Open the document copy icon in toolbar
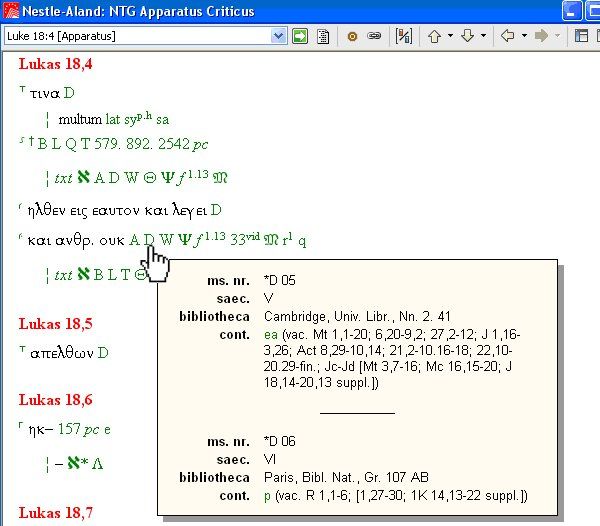Screen dimensions: 600x526 click(x=323, y=36)
